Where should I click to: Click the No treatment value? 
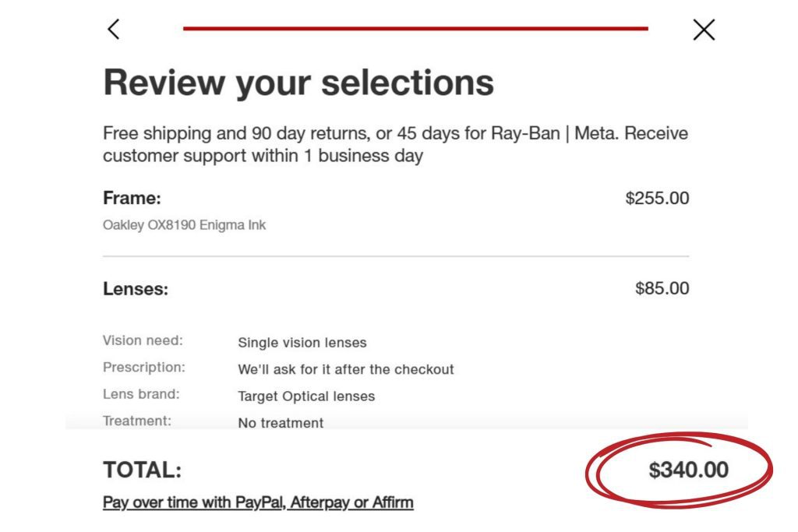click(x=281, y=423)
